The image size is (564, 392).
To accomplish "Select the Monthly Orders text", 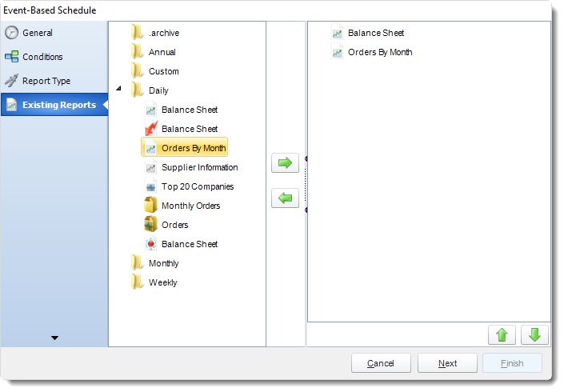I will coord(190,206).
